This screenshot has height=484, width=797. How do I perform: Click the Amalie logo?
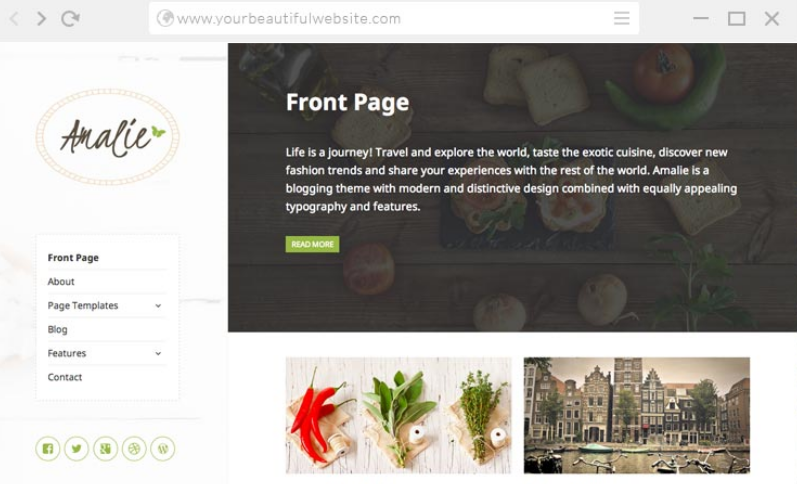tap(107, 137)
